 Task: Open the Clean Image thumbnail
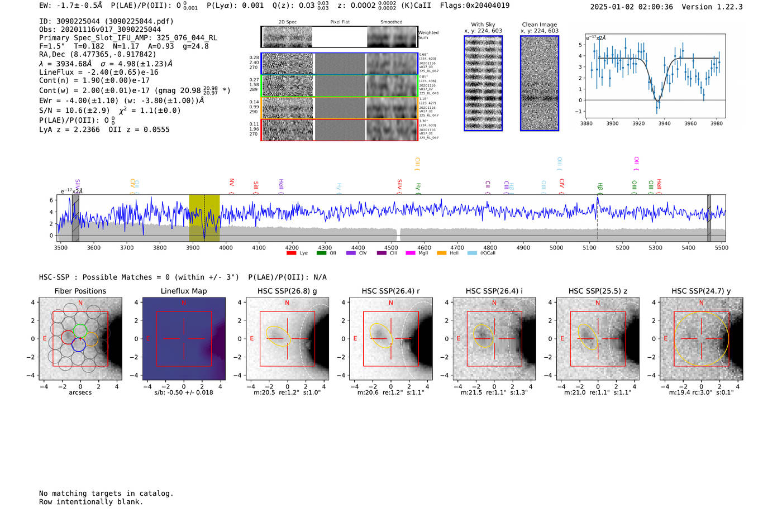(540, 83)
